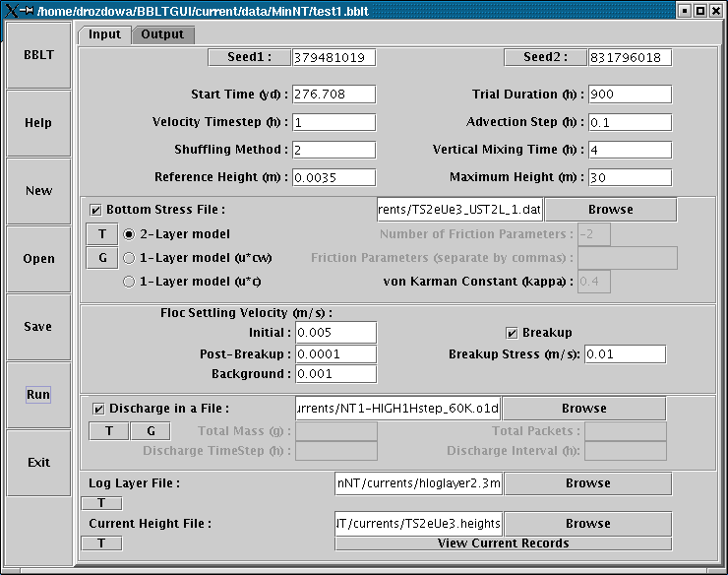Open the Help sidebar button
The height and width of the screenshot is (575, 728).
pos(38,123)
